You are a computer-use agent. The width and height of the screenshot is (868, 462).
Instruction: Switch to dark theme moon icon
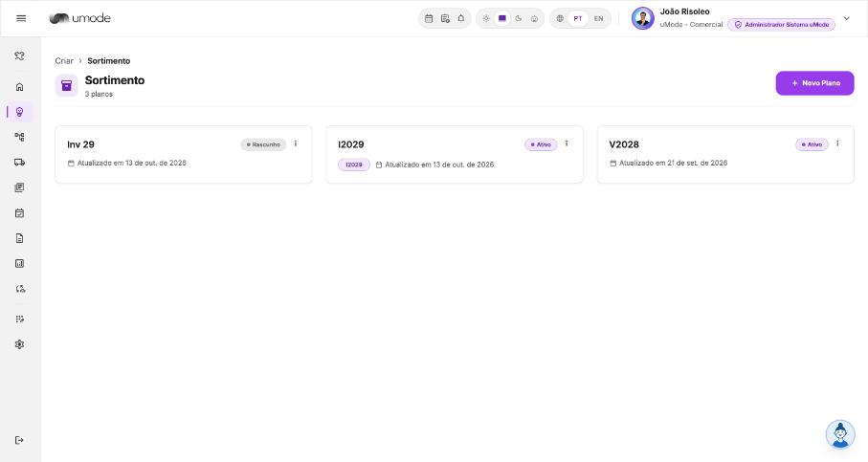pos(518,18)
